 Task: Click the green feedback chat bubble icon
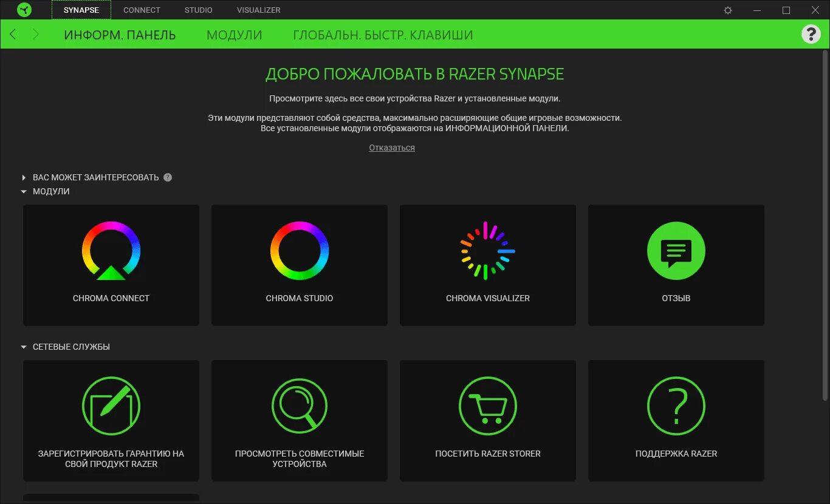coord(676,251)
